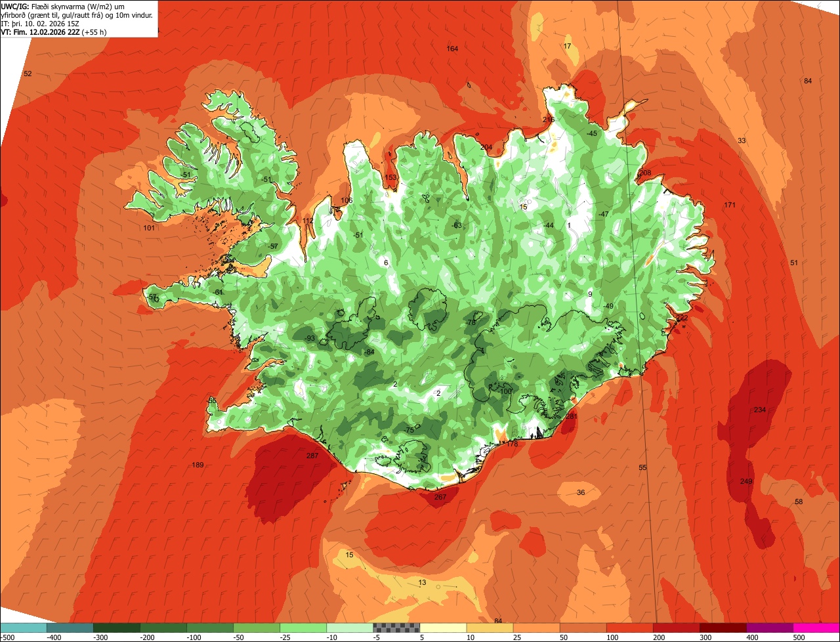Select the value 189 southwest of Iceland
The width and height of the screenshot is (840, 642).
198,465
